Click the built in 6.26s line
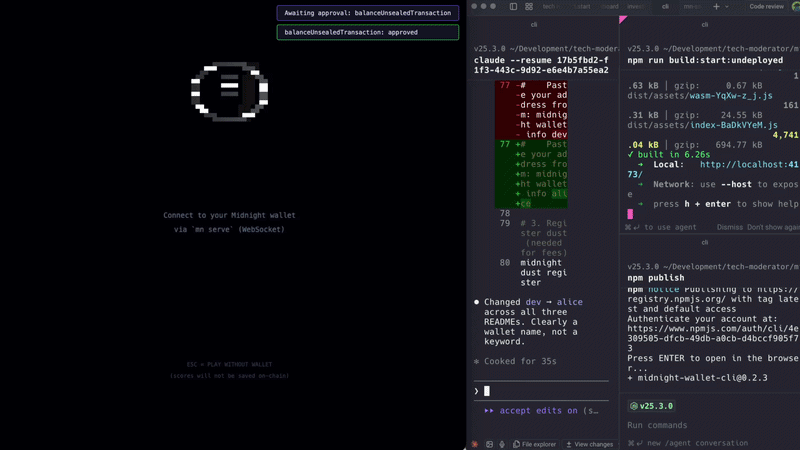The width and height of the screenshot is (800, 450). pyautogui.click(x=669, y=155)
